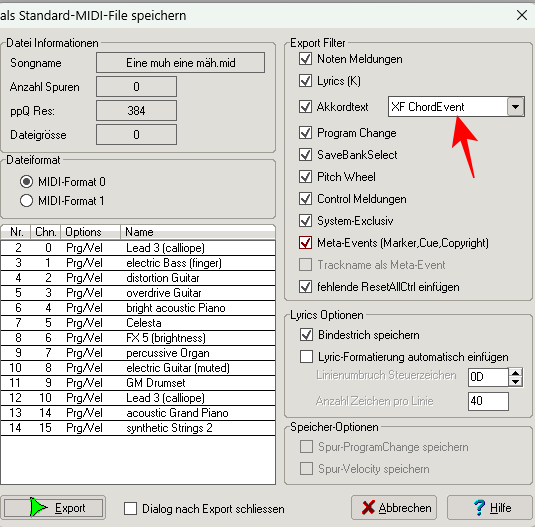Click the Songname field
Screen dimensions: 535x527
tap(180, 62)
